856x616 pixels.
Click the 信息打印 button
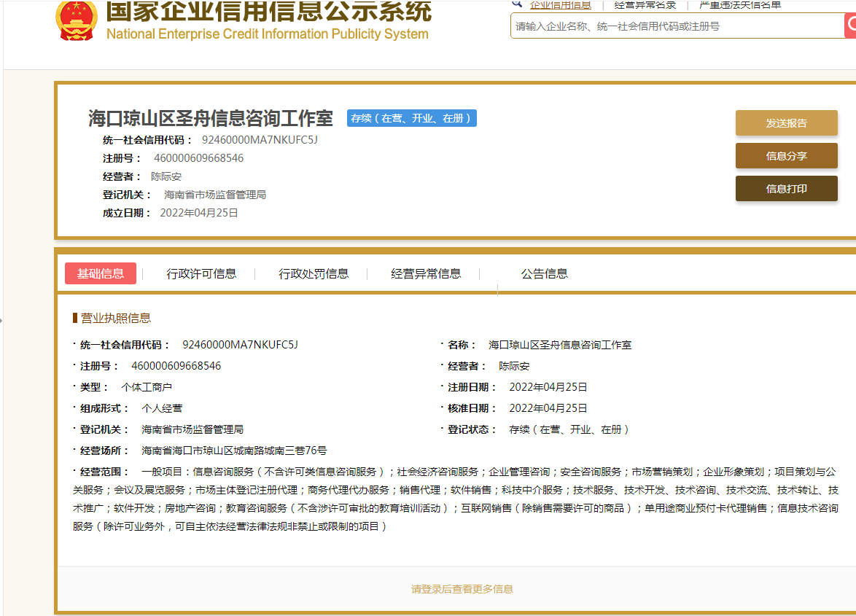[786, 188]
